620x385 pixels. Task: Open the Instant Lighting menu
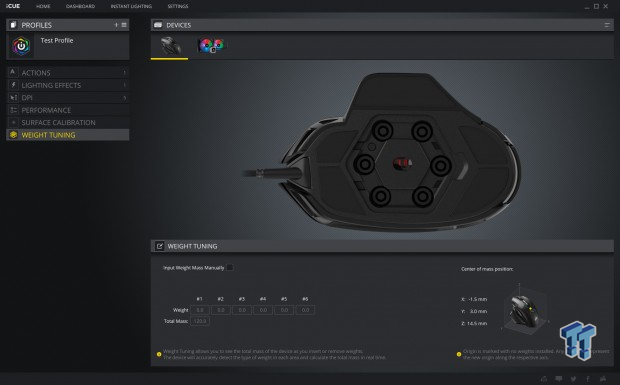pos(131,6)
